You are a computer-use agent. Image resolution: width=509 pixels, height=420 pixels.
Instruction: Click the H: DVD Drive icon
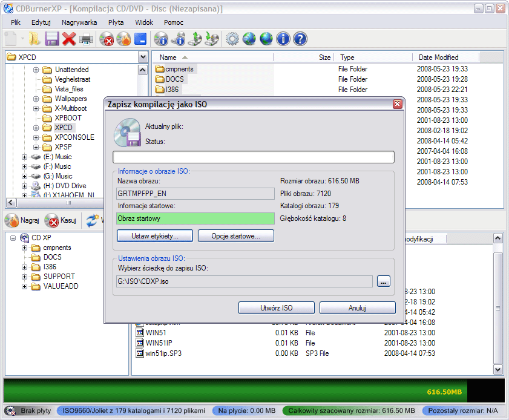(36, 186)
